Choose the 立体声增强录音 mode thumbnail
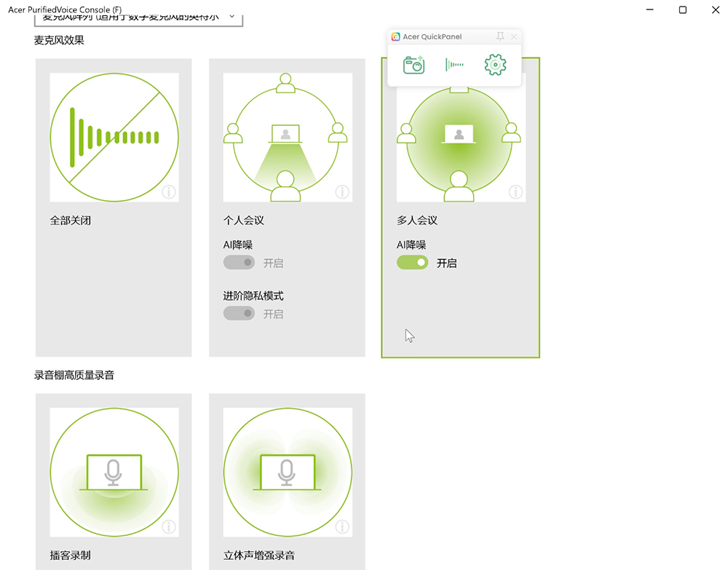The width and height of the screenshot is (728, 570). [288, 472]
